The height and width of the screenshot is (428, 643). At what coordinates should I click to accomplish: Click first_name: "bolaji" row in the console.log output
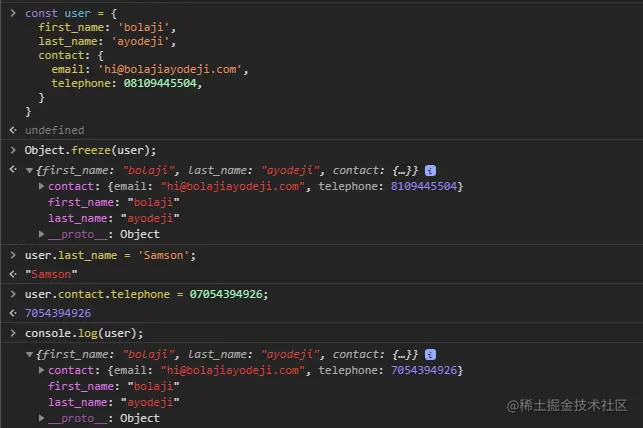114,387
